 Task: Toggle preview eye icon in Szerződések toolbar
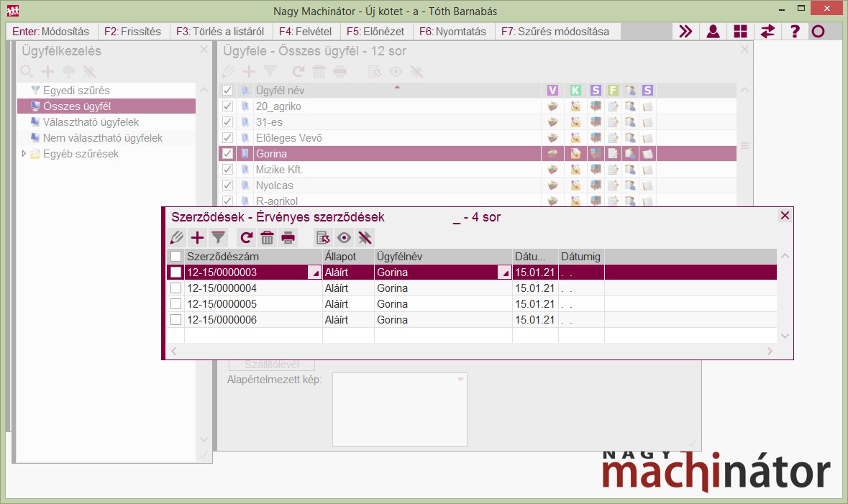tap(344, 237)
